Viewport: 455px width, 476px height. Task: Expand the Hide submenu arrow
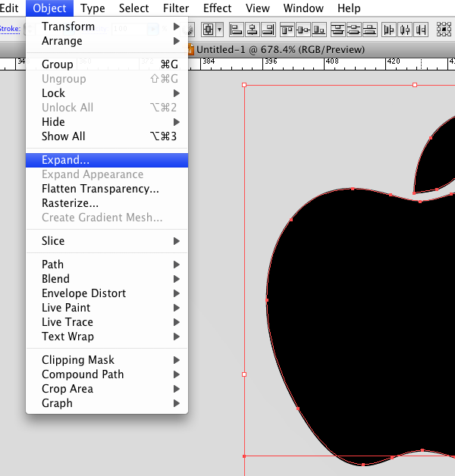pos(177,122)
